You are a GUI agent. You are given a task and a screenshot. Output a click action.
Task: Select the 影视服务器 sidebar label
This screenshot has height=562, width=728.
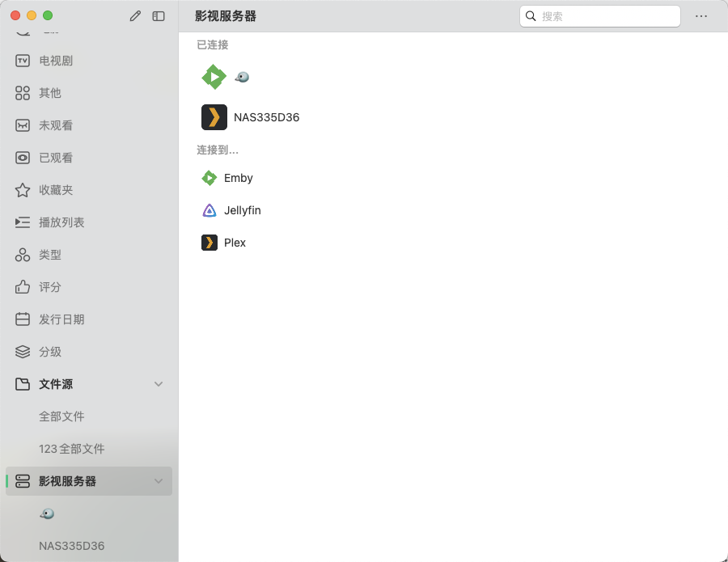[x=67, y=481]
